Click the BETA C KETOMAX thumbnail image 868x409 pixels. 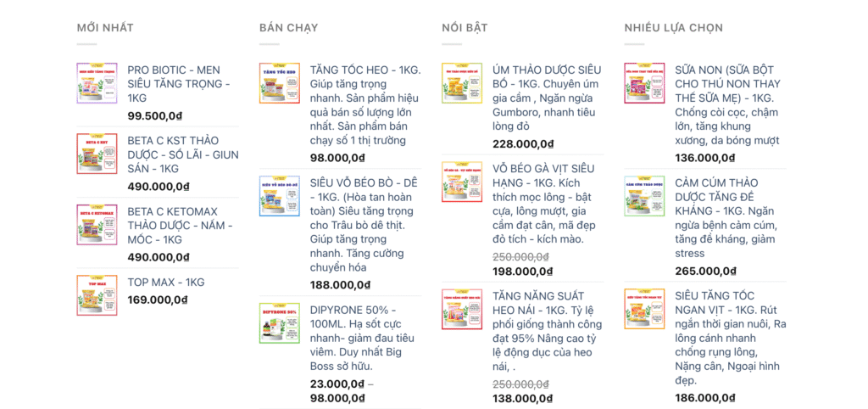coord(97,225)
